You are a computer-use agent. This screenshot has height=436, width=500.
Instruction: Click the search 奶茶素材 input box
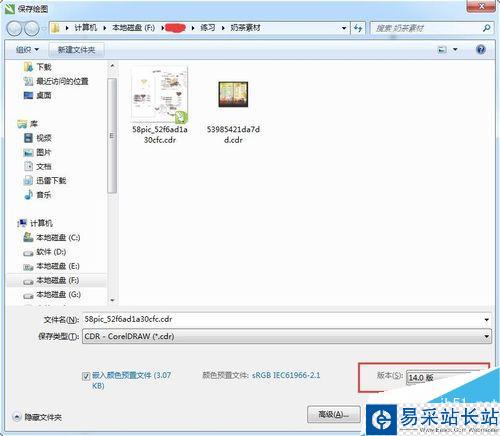pyautogui.click(x=427, y=28)
